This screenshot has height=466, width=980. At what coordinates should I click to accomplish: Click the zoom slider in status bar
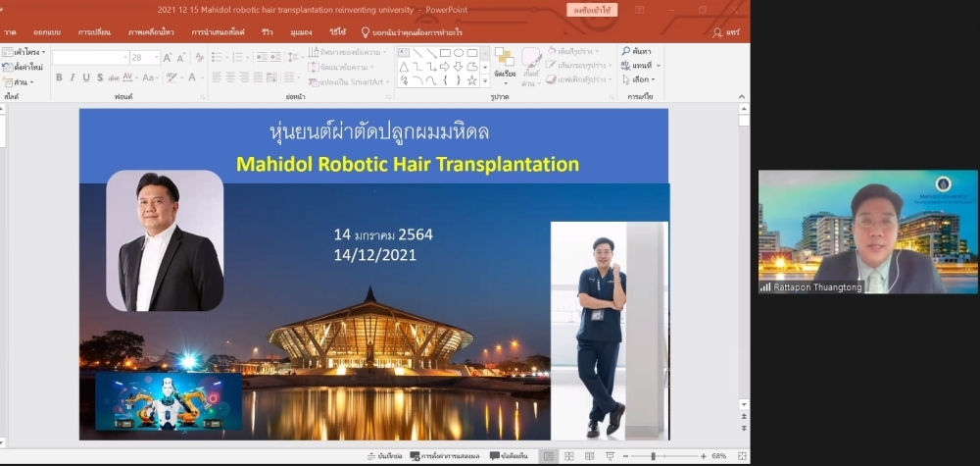click(654, 457)
